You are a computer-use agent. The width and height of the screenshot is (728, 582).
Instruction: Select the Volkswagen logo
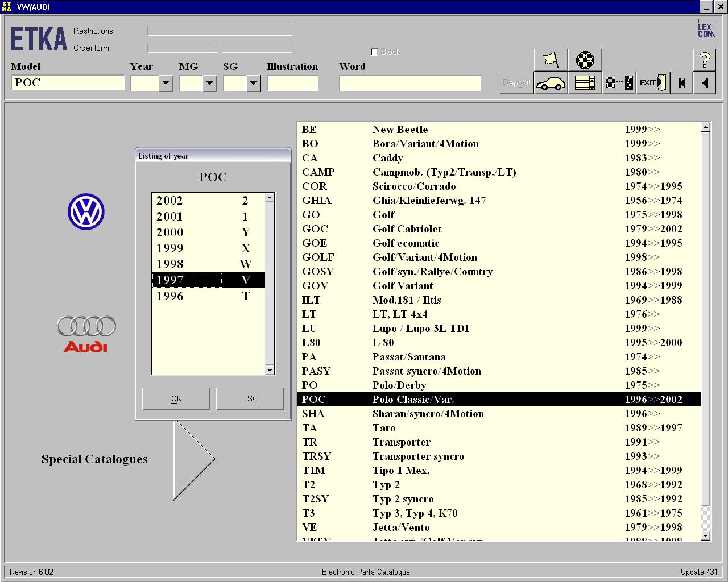point(86,212)
